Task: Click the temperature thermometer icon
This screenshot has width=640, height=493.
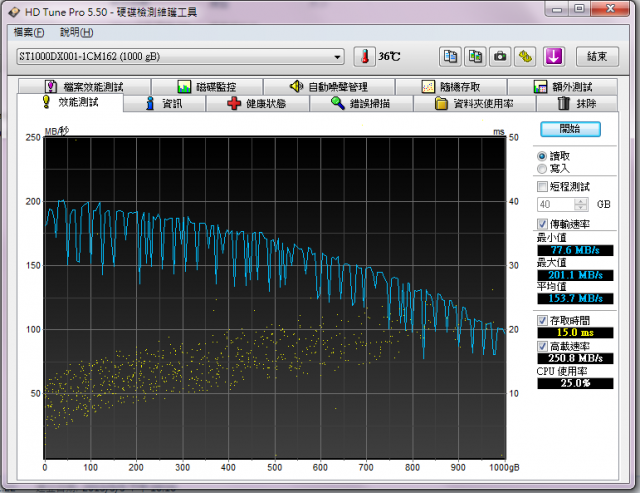Action: [364, 56]
